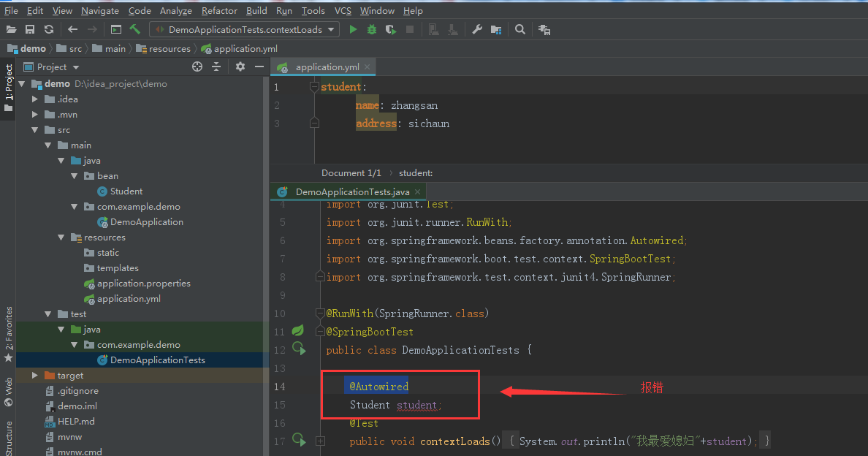This screenshot has width=868, height=456.
Task: Open the Navigate menu
Action: coord(99,10)
